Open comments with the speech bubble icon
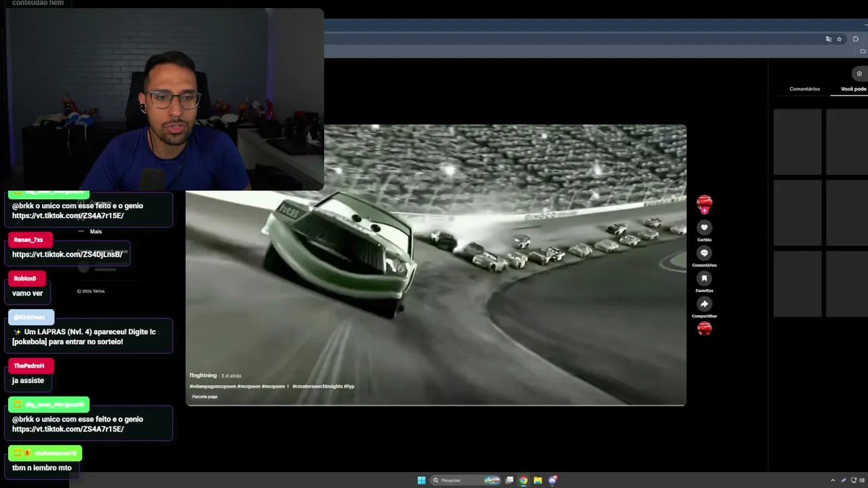The image size is (868, 488). tap(704, 253)
